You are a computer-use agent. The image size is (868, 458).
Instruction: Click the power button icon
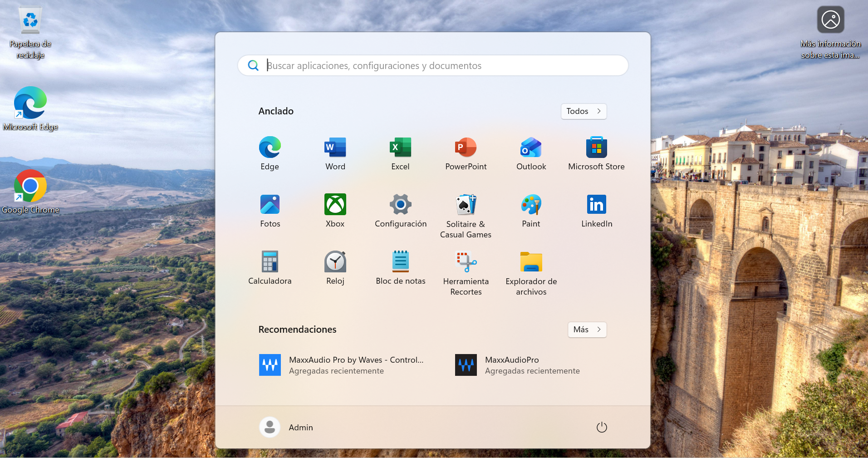(x=602, y=428)
